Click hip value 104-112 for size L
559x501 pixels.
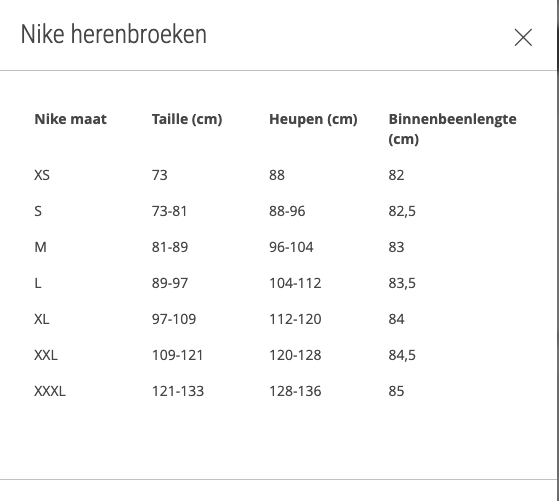click(295, 283)
